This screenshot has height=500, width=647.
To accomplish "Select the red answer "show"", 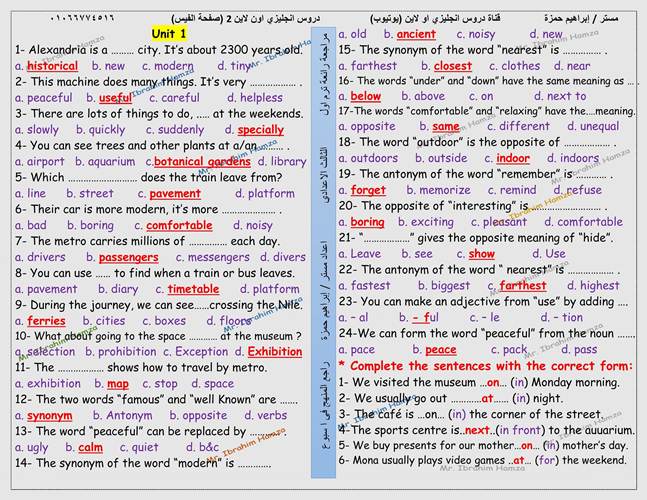I will (x=482, y=254).
